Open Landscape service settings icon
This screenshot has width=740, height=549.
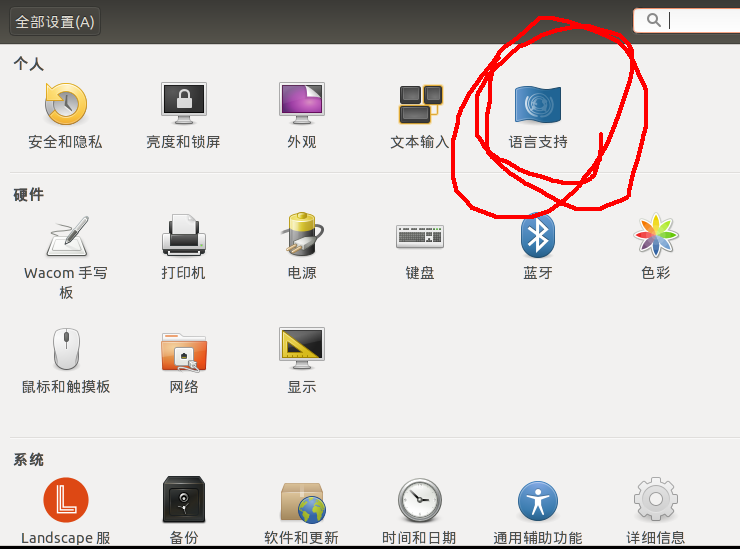point(66,500)
